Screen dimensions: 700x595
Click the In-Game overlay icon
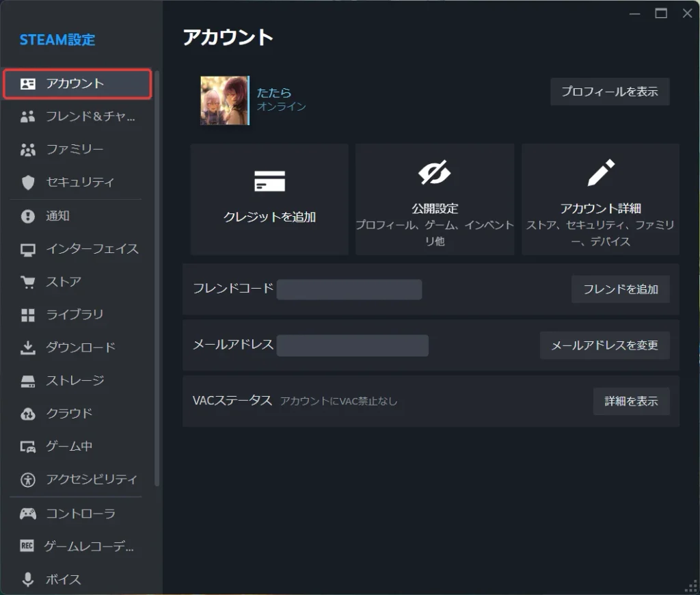pos(27,447)
